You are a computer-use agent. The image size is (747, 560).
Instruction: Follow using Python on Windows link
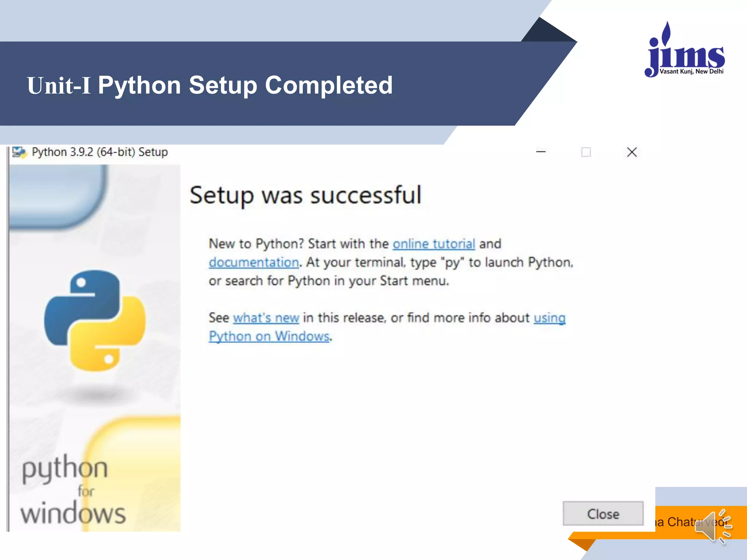point(269,336)
